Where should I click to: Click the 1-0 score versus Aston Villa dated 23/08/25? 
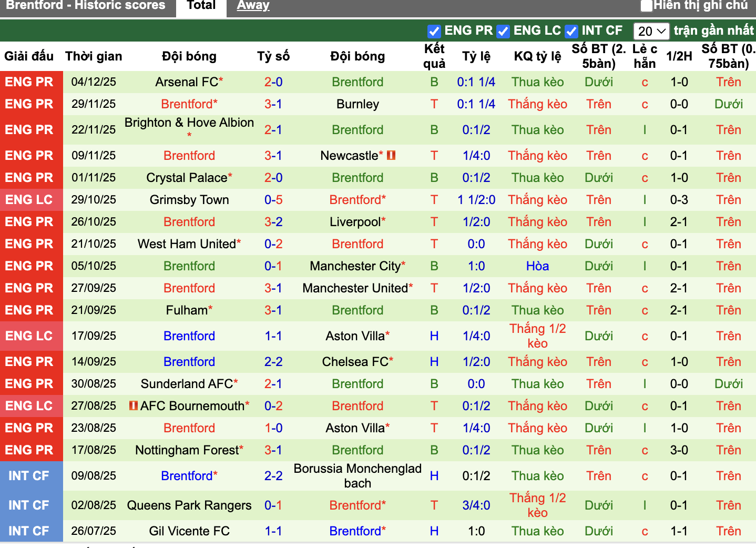tap(273, 428)
